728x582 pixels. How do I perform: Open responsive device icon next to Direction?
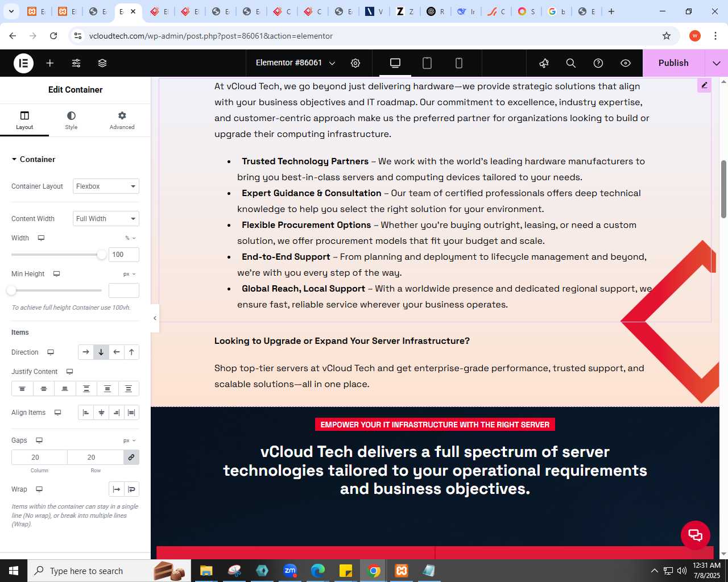click(51, 352)
